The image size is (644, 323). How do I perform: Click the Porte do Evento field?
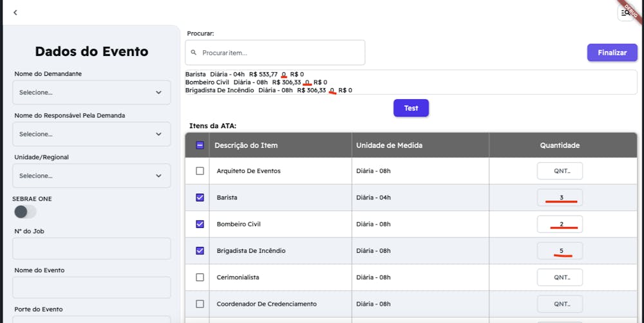tap(91, 319)
